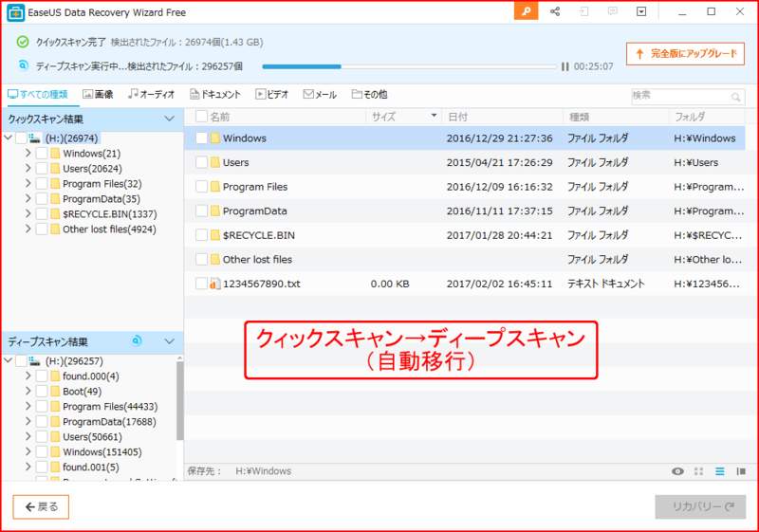This screenshot has width=759, height=532.
Task: Select Users(50661) in deep scan tree
Action: [92, 437]
